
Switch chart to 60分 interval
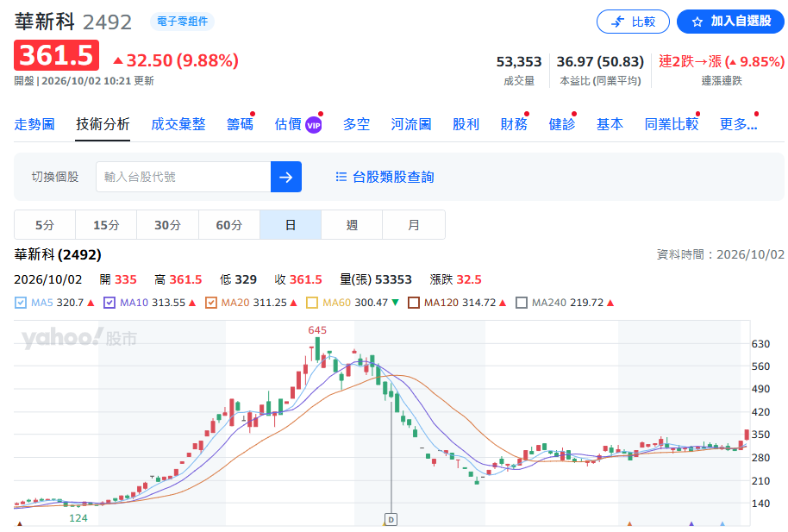pos(229,225)
